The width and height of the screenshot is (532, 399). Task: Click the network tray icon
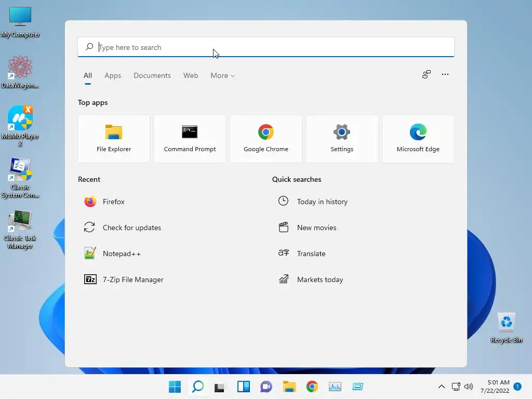click(456, 387)
